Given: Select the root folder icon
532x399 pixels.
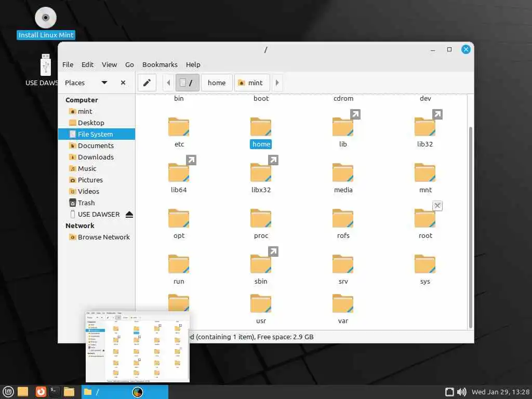Looking at the screenshot, I should coord(425,219).
